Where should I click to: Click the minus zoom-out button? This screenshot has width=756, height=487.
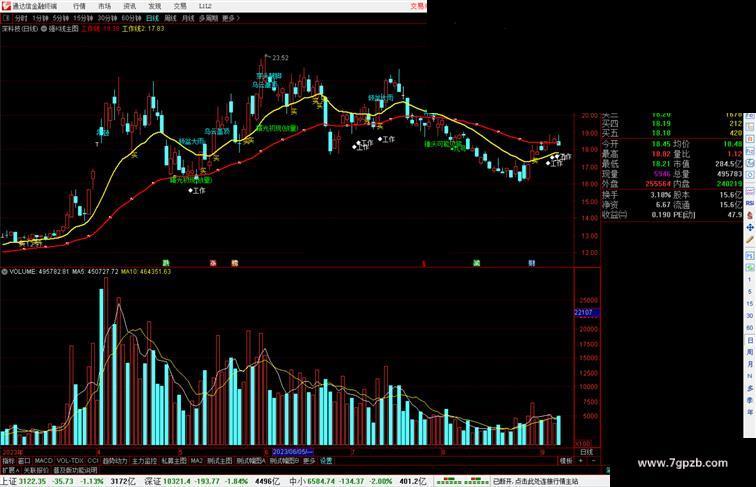coord(594,461)
